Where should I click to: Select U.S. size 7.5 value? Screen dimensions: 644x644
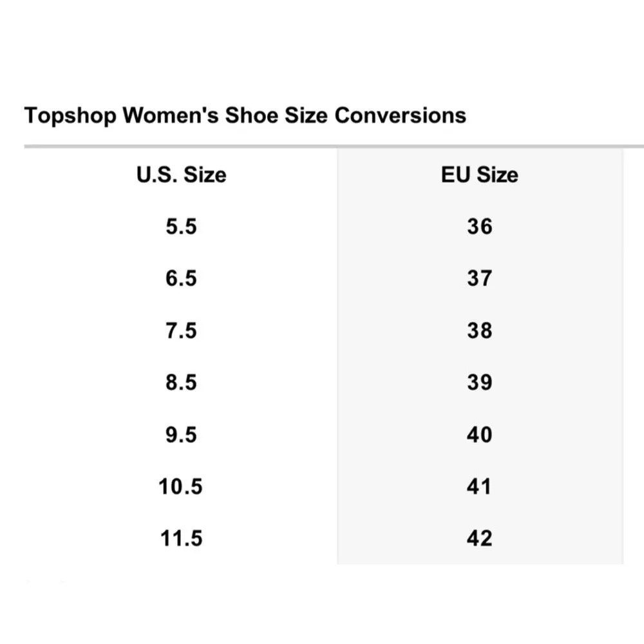181,331
